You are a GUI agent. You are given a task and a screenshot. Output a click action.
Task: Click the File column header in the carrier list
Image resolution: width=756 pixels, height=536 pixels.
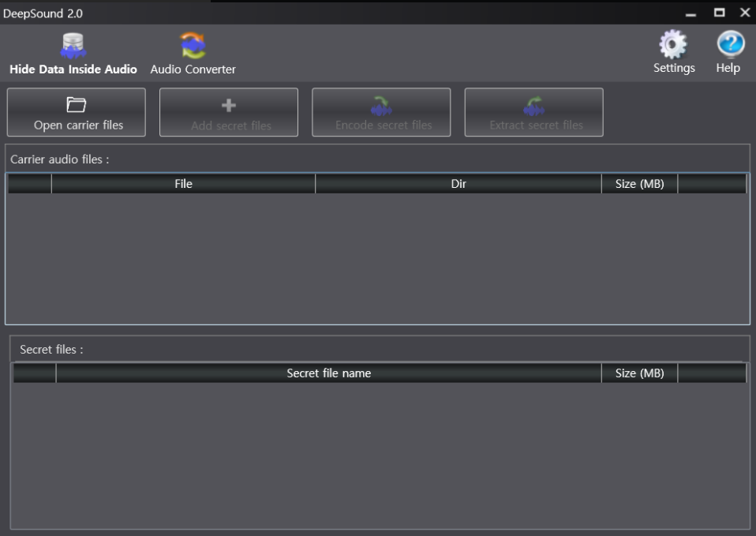point(183,184)
